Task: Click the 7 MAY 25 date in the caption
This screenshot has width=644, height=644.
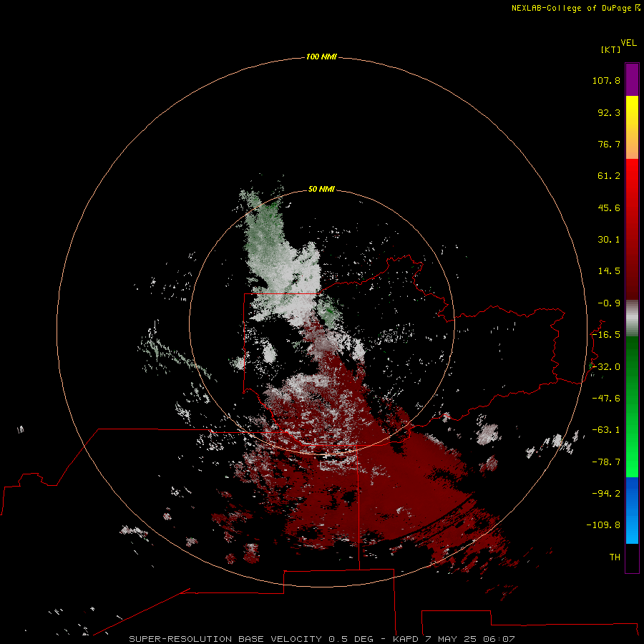Action: (452, 639)
